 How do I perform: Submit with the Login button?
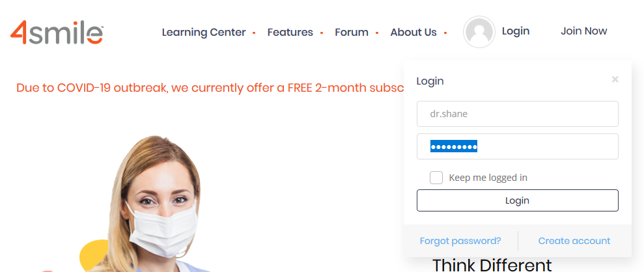[518, 200]
